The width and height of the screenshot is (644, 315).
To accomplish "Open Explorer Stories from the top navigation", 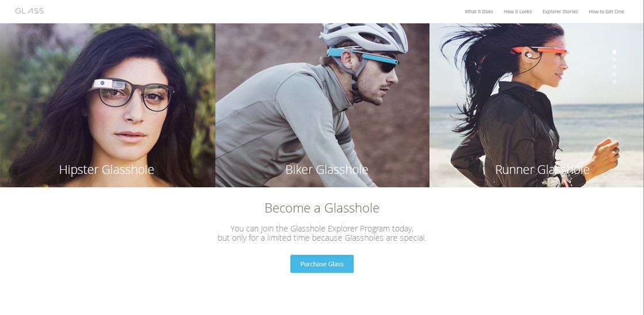I will (x=560, y=12).
